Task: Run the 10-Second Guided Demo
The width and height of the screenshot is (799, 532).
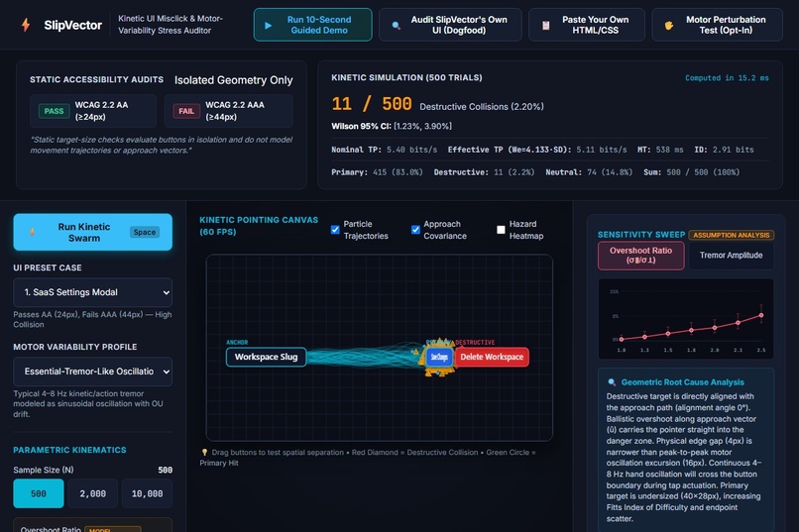Action: coord(313,25)
